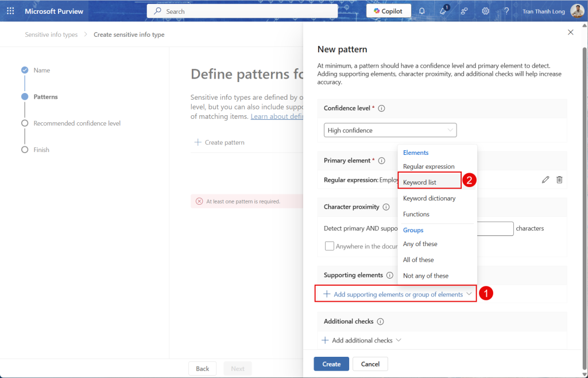Image resolution: width=588 pixels, height=378 pixels.
Task: Select the Any of these group option
Action: [x=420, y=244]
